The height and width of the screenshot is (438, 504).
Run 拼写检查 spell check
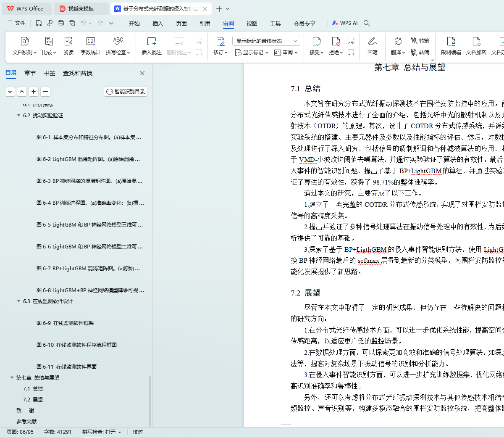(118, 46)
